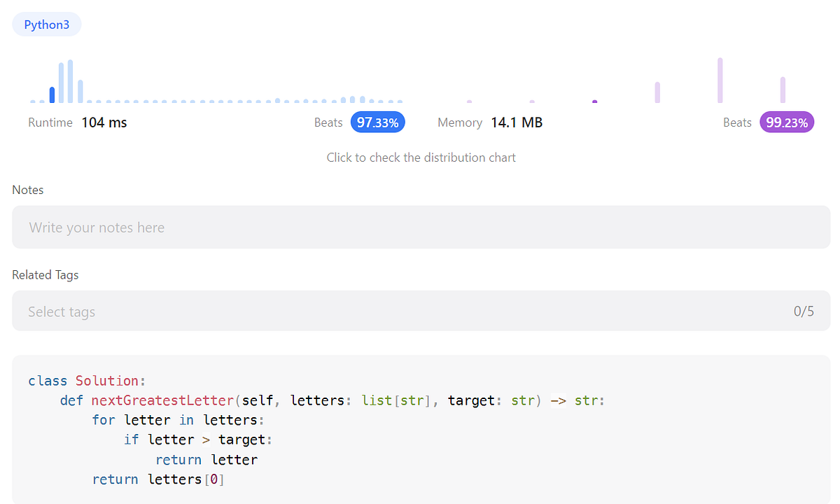Viewport: 840px width, 504px height.
Task: Click the class Solution line in code block
Action: tap(85, 380)
